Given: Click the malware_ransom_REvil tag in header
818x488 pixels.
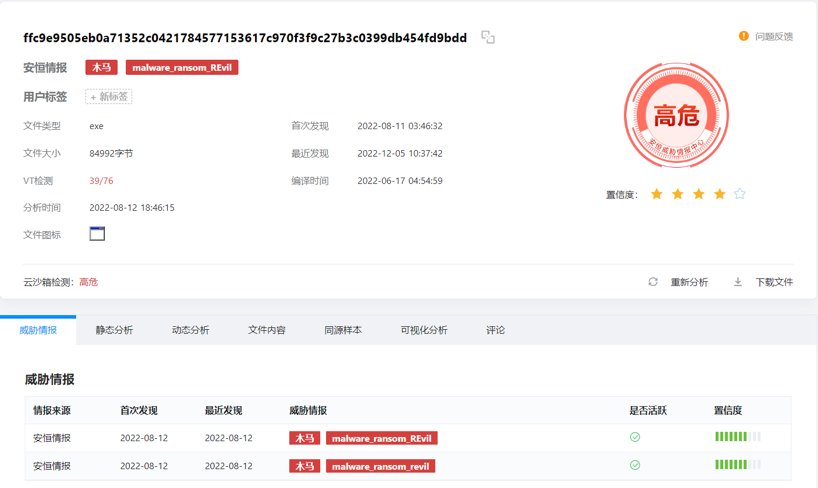Looking at the screenshot, I should tap(182, 68).
